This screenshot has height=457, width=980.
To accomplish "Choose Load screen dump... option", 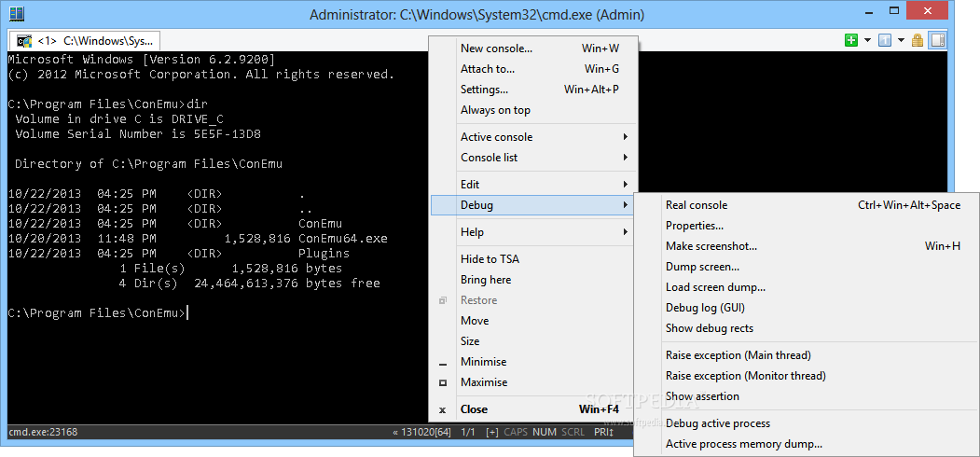I will click(807, 287).
